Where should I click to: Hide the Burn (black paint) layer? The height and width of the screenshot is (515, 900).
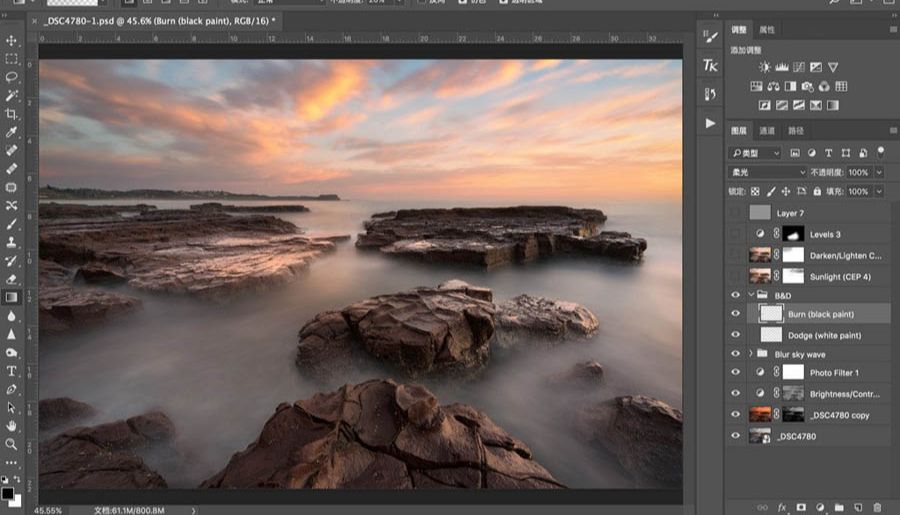[735, 314]
